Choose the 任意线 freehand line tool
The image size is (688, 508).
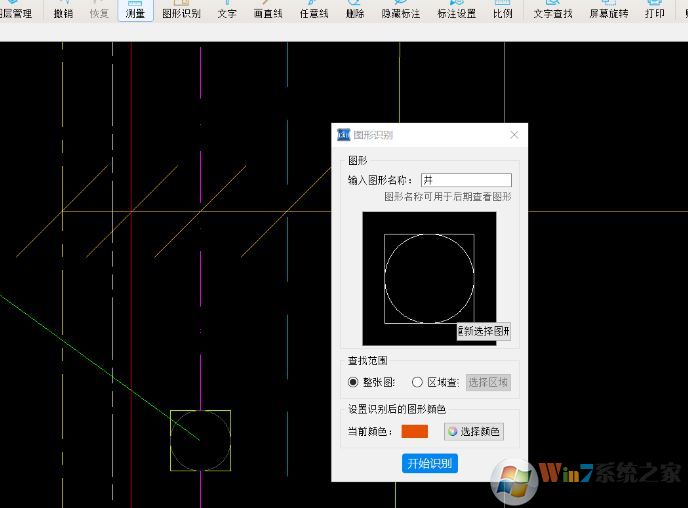coord(313,13)
